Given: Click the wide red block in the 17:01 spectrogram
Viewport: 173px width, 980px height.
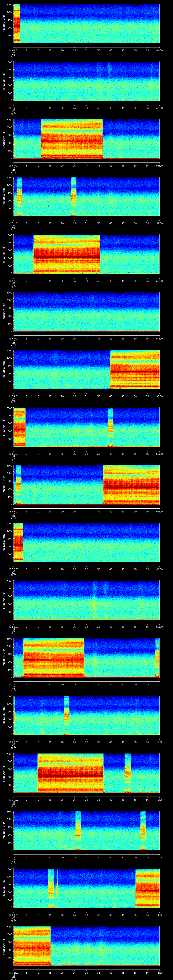Looking at the screenshot, I should click(70, 772).
